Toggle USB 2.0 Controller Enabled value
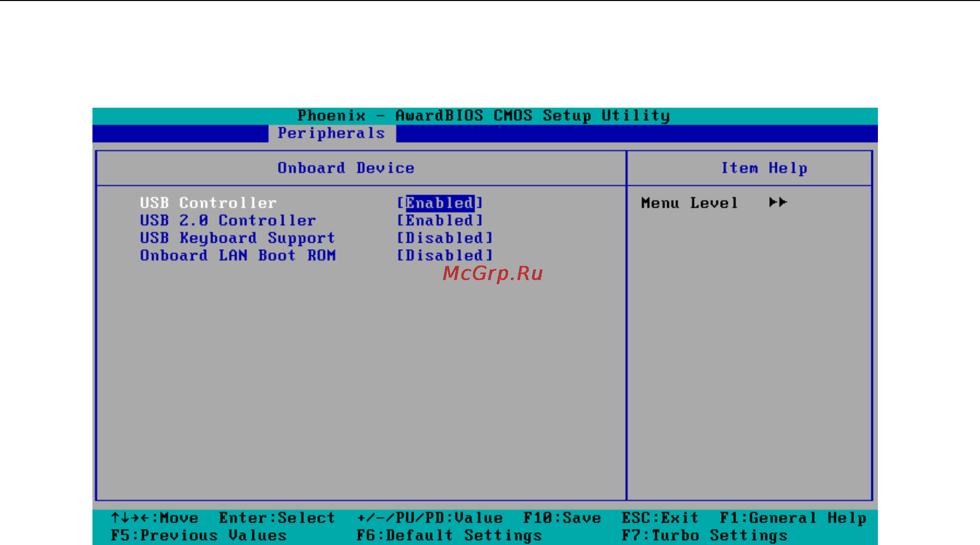The height and width of the screenshot is (545, 980). 440,220
